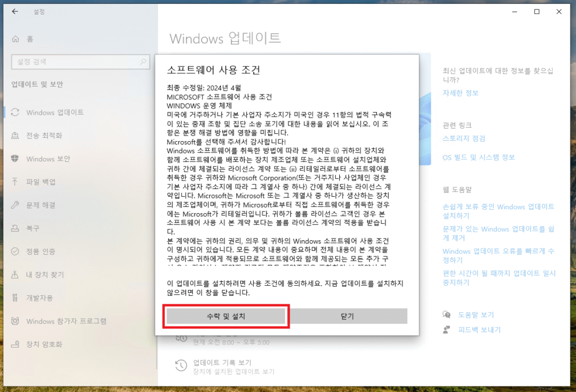
Task: Select 복구 sidebar label
Action: [x=33, y=228]
